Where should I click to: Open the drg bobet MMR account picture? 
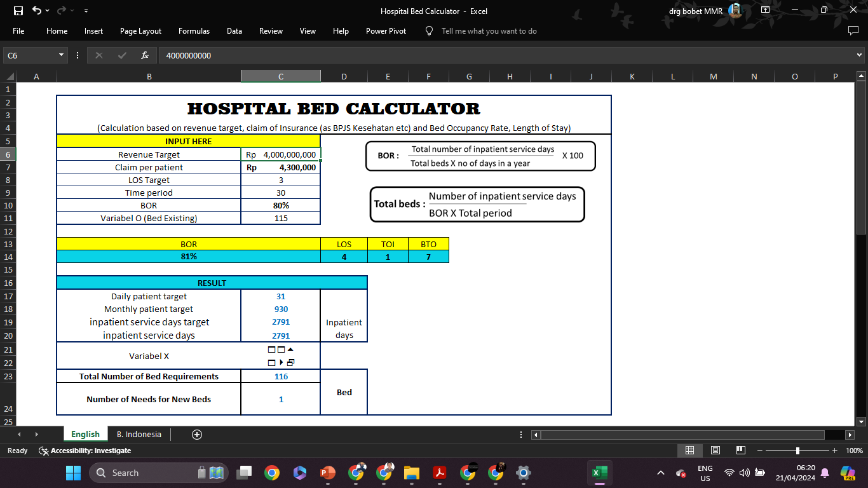click(x=735, y=10)
